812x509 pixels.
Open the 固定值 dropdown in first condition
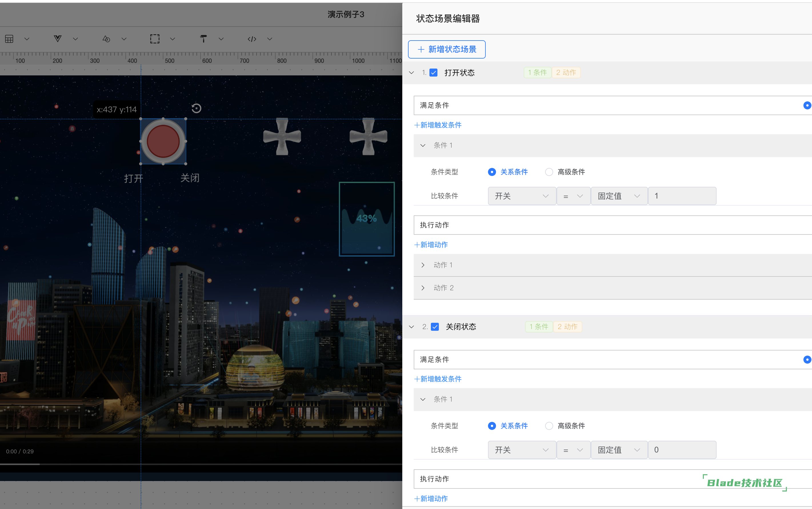pyautogui.click(x=619, y=196)
